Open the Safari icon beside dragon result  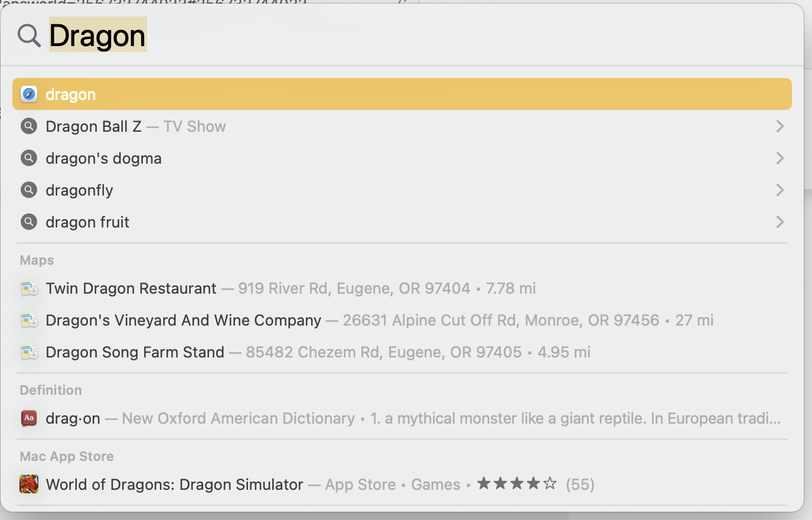coord(29,94)
